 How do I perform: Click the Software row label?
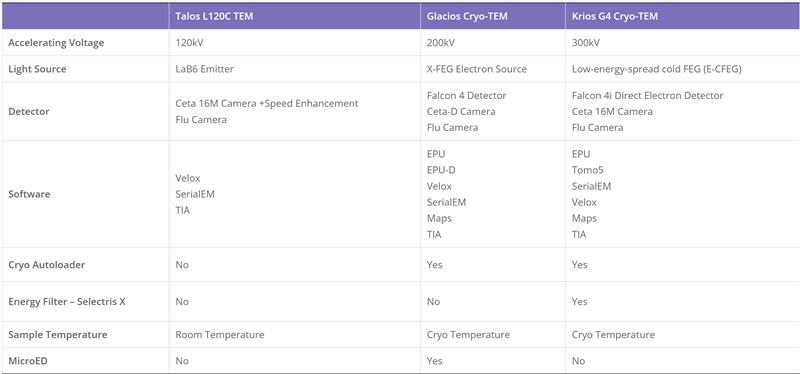pos(29,194)
